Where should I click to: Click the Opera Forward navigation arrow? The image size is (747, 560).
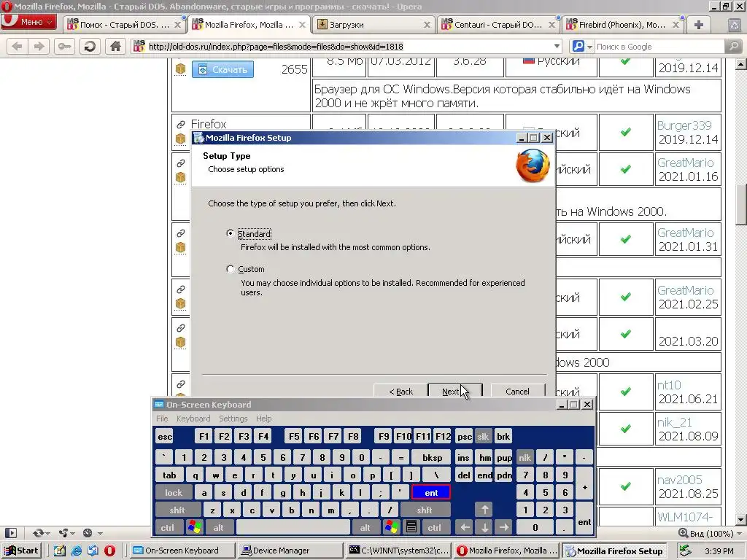pyautogui.click(x=39, y=46)
